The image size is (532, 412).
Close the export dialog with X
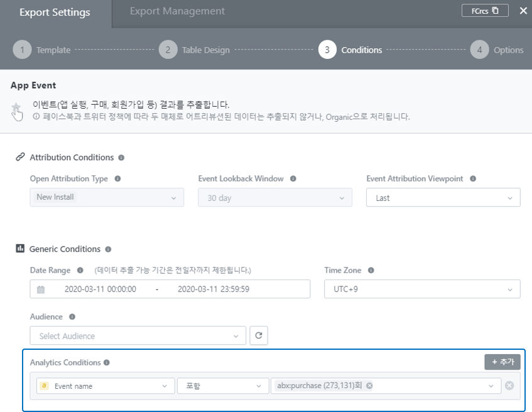pyautogui.click(x=523, y=11)
